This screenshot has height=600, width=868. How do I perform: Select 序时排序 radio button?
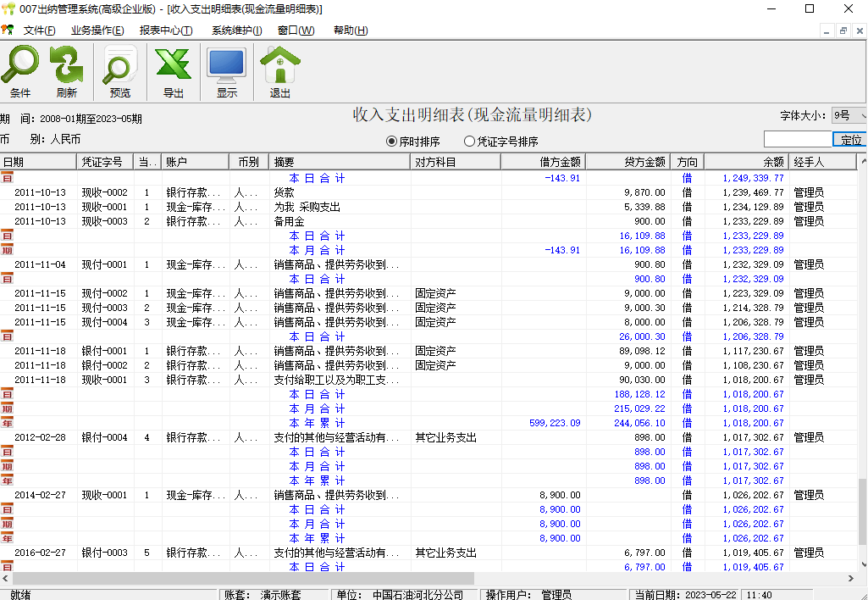pyautogui.click(x=392, y=142)
